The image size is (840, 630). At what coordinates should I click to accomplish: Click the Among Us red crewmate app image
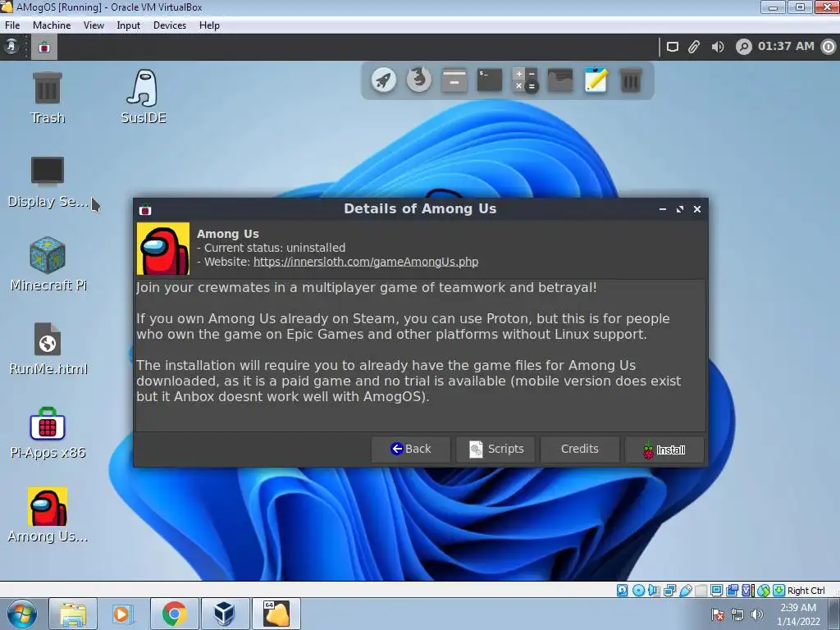click(163, 249)
